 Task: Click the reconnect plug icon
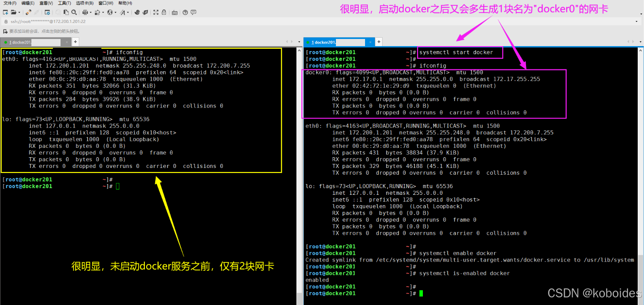[x=28, y=13]
